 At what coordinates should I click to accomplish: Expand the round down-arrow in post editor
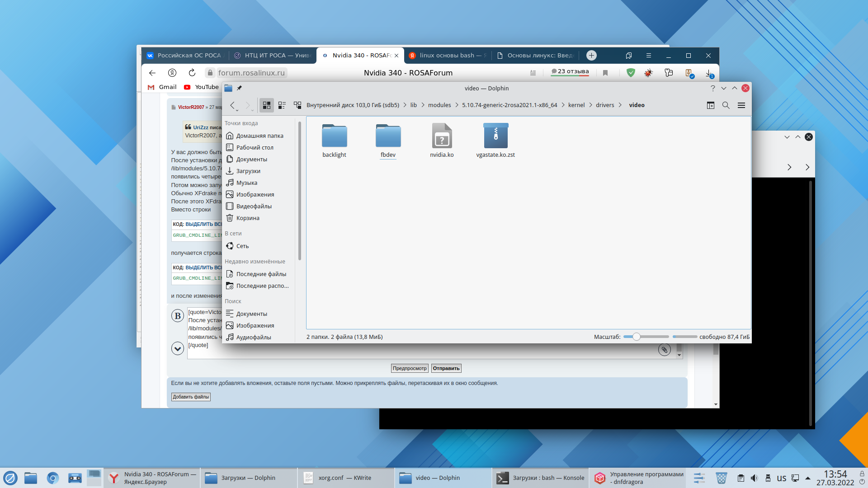(178, 348)
